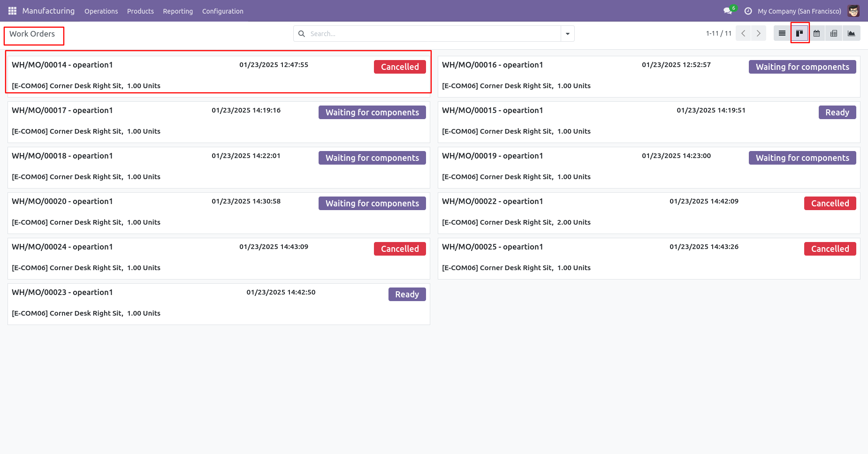The image size is (868, 454).
Task: Switch to kanban view
Action: tap(799, 33)
